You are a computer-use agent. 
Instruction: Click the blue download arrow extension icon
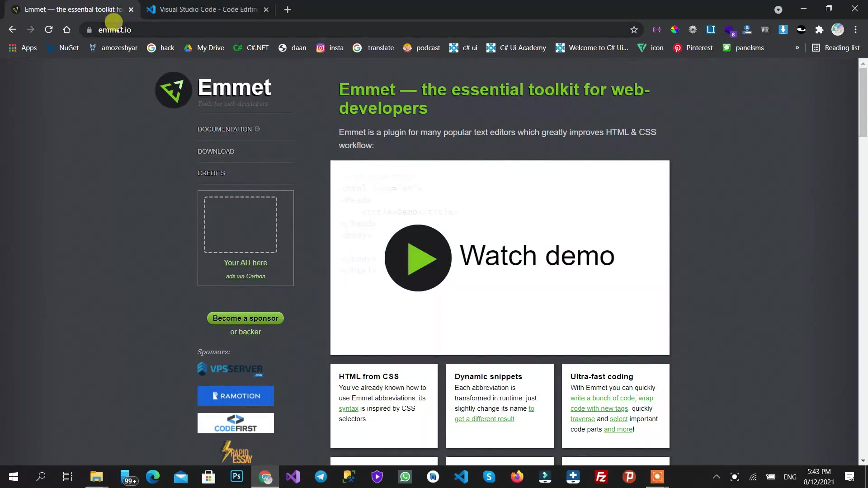(783, 29)
